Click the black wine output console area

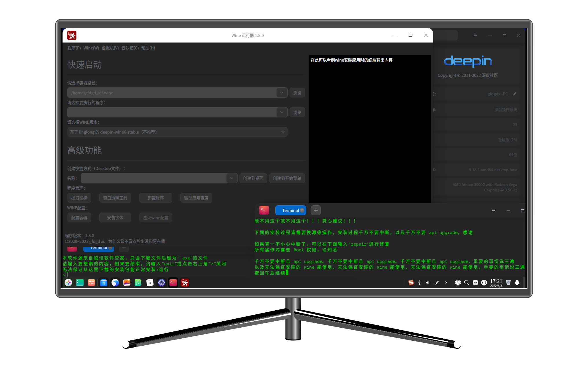coord(370,129)
